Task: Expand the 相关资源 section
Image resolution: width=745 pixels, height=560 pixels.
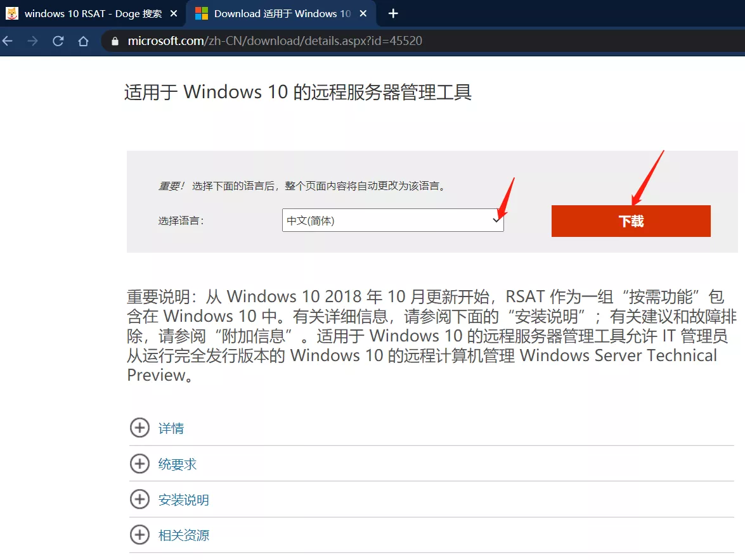Action: (x=183, y=535)
